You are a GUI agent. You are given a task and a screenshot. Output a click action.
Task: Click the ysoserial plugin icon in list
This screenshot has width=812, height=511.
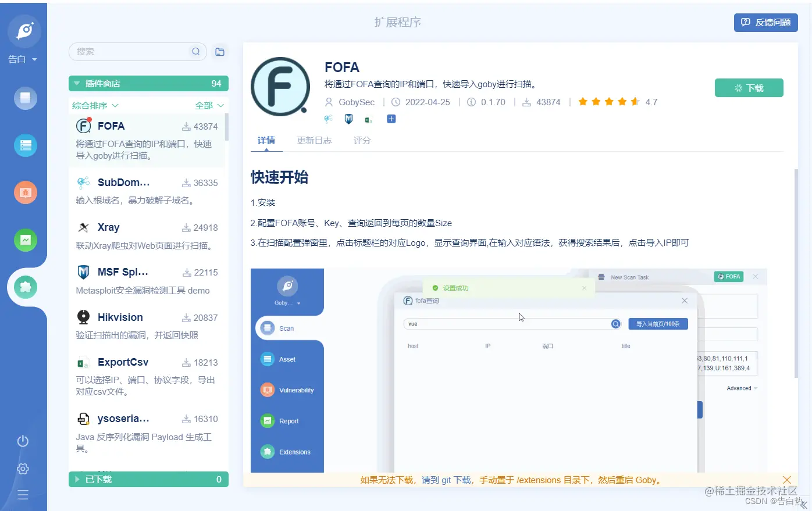point(83,419)
